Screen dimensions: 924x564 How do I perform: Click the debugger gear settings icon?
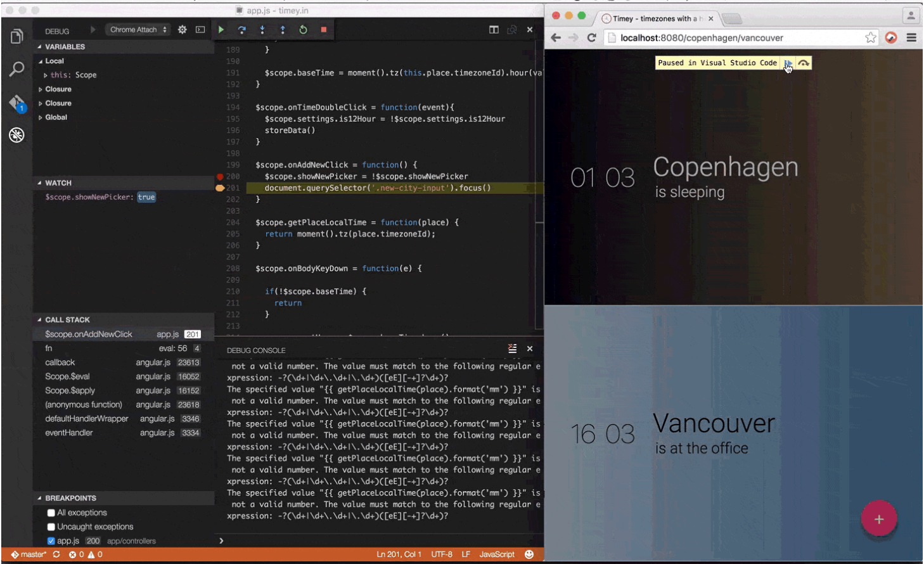click(x=183, y=29)
